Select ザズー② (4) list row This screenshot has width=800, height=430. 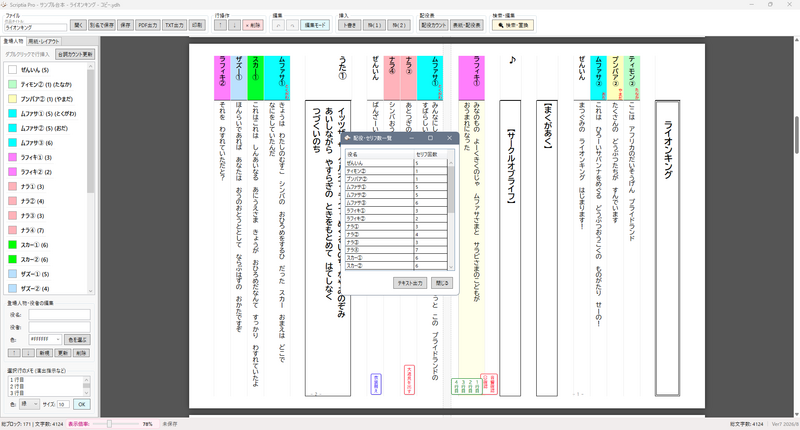point(46,288)
